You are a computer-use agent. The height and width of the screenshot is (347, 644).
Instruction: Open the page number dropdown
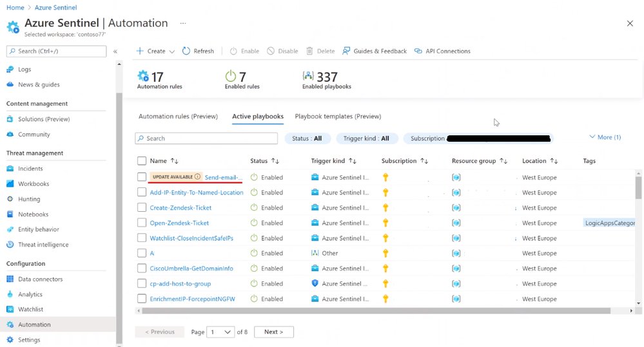pos(220,332)
